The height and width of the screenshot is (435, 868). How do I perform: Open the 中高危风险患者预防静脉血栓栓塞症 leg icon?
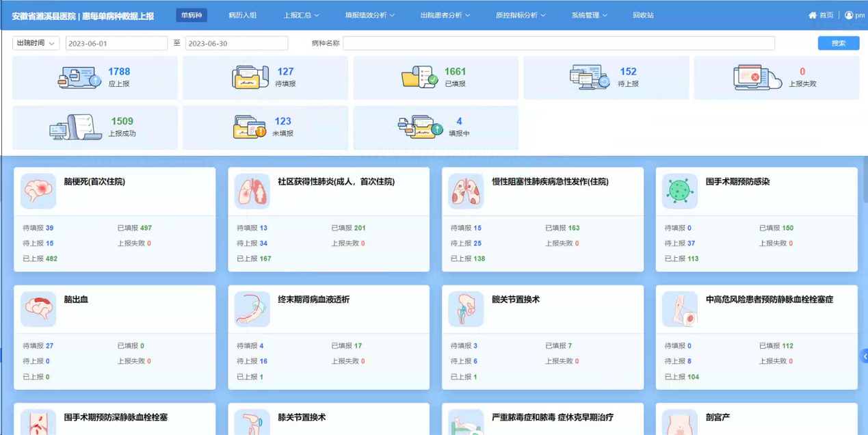click(680, 309)
